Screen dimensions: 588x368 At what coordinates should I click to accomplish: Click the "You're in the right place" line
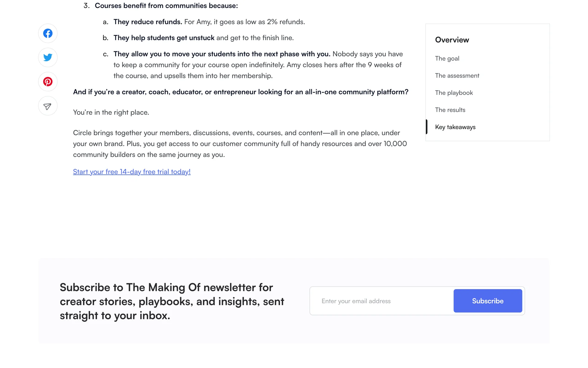tap(111, 113)
